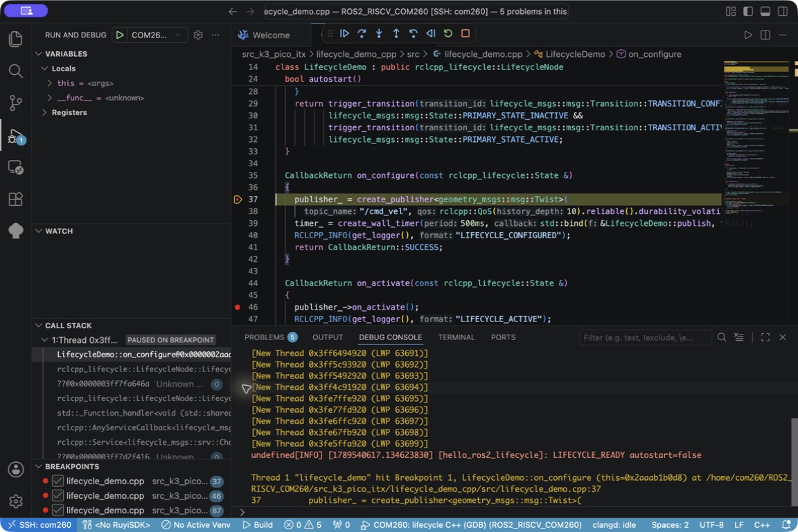Screen dimensions: 798x532
Task: Maximize the panel size
Action: (x=765, y=337)
